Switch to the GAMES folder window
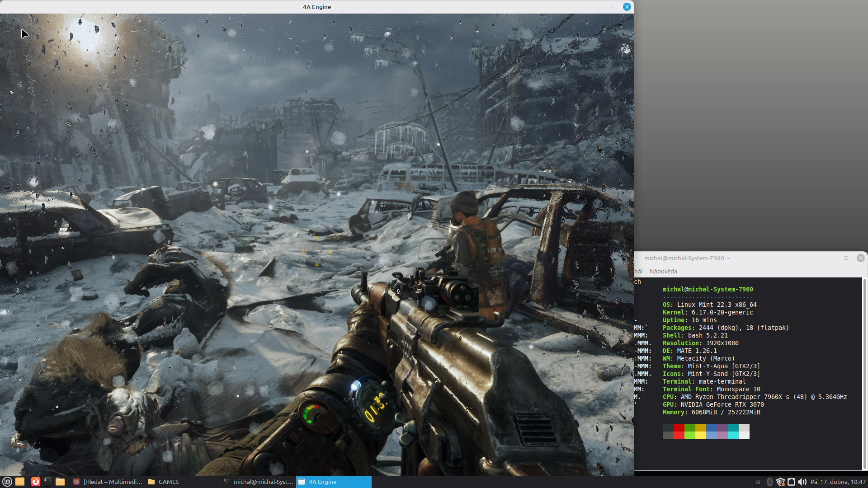868x488 pixels. [x=164, y=482]
